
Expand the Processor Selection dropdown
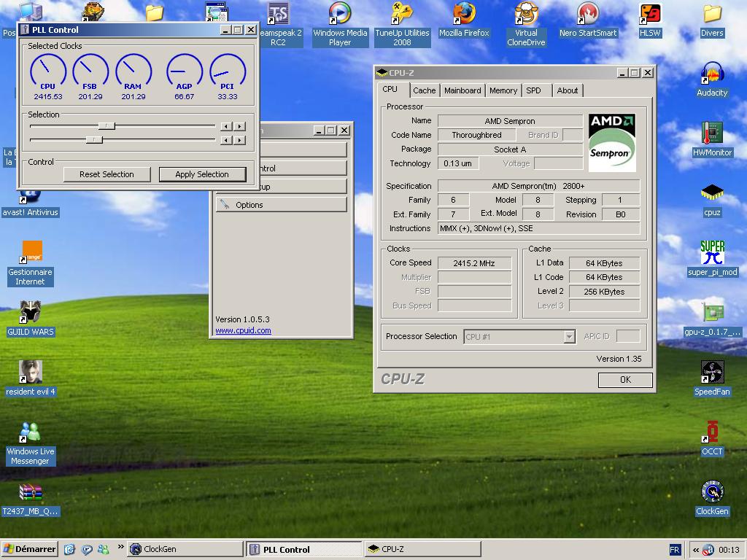click(x=569, y=337)
